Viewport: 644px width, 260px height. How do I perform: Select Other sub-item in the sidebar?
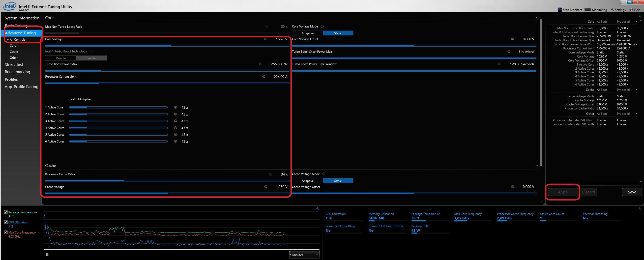pos(14,58)
